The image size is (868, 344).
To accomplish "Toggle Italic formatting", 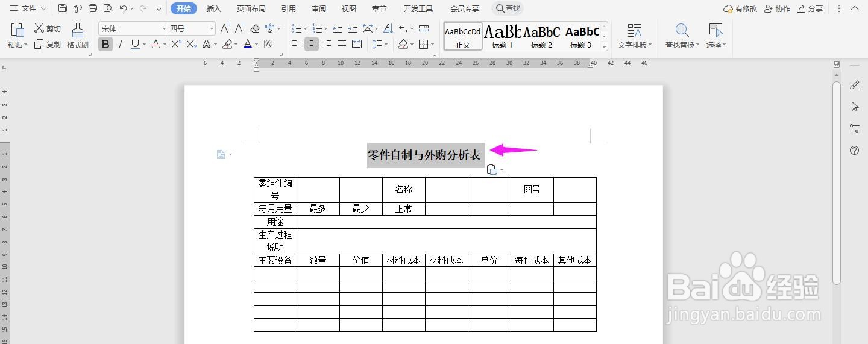I will tap(121, 44).
